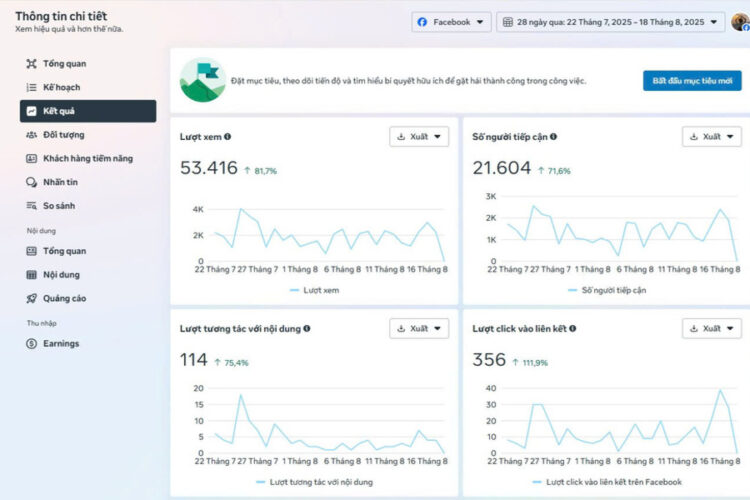The height and width of the screenshot is (500, 750).
Task: Click info icon beside Lượt tương tác với nội dung
Action: [x=307, y=328]
